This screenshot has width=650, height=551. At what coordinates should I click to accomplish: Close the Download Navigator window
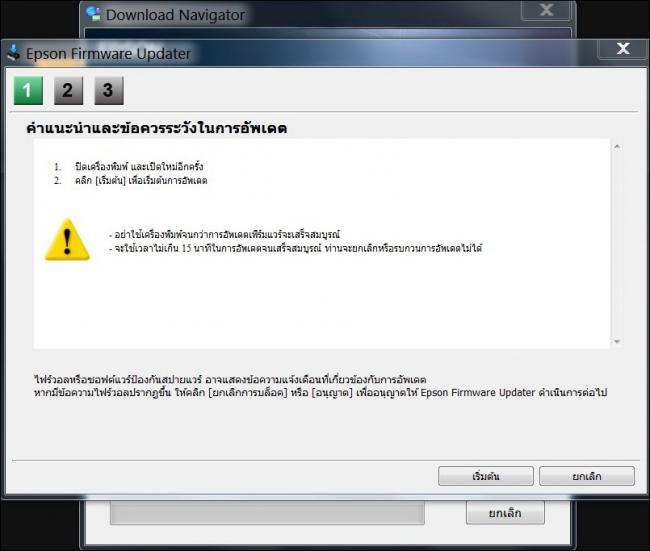coord(546,10)
